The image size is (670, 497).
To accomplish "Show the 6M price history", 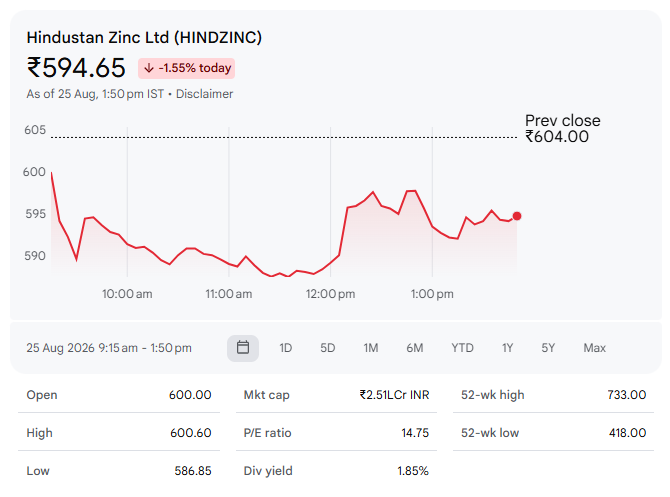I will [414, 348].
